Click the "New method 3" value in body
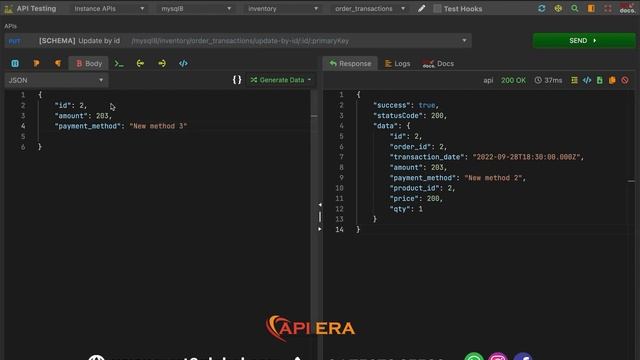The image size is (640, 360). pos(158,126)
